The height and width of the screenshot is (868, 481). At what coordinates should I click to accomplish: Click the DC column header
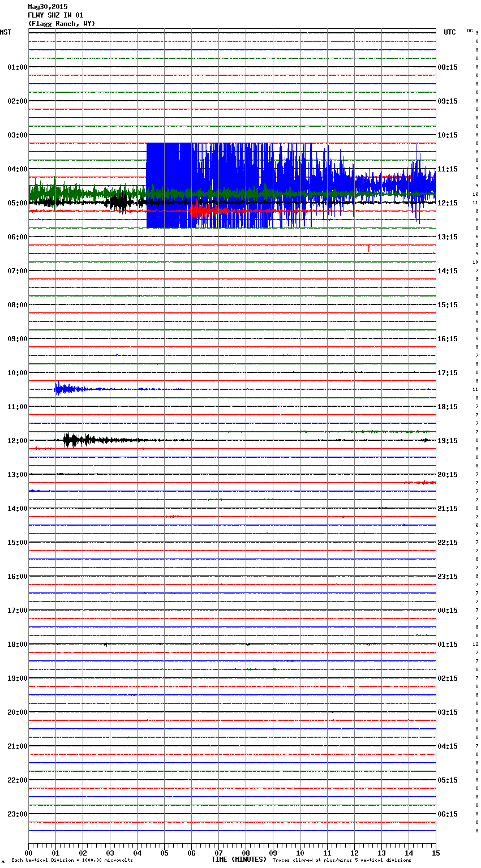click(x=470, y=31)
